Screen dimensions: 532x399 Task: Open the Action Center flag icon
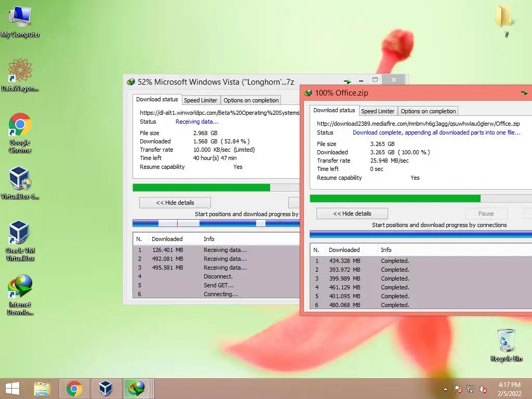(x=458, y=389)
